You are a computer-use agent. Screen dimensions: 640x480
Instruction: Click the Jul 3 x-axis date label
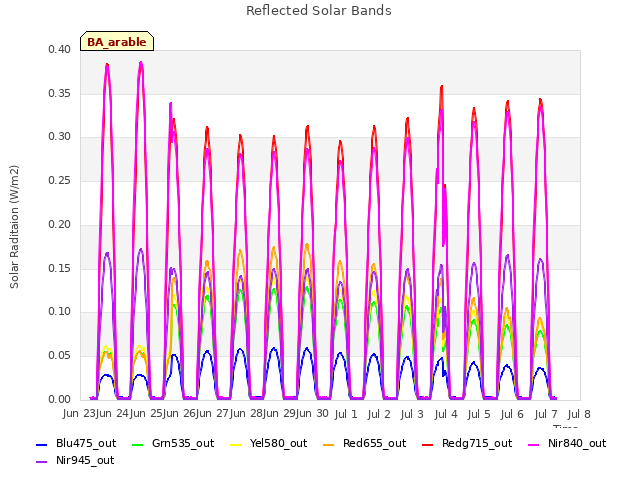(x=412, y=414)
